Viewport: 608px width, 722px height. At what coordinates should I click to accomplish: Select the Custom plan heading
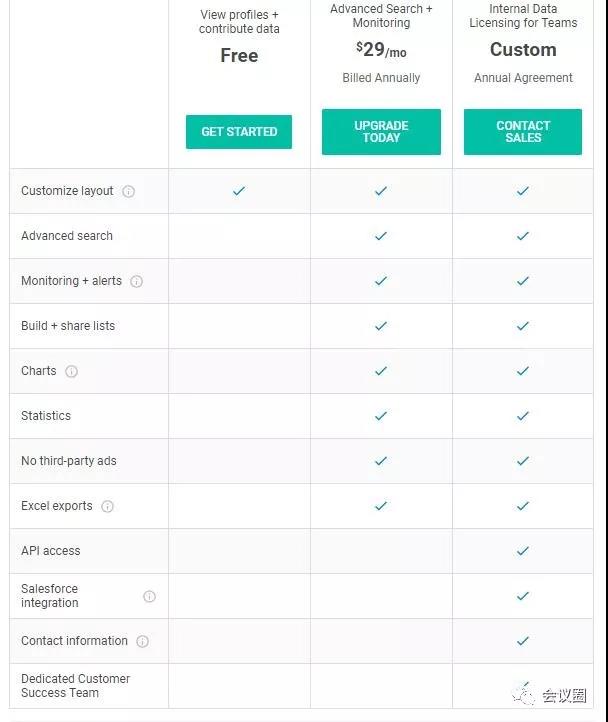[x=523, y=50]
